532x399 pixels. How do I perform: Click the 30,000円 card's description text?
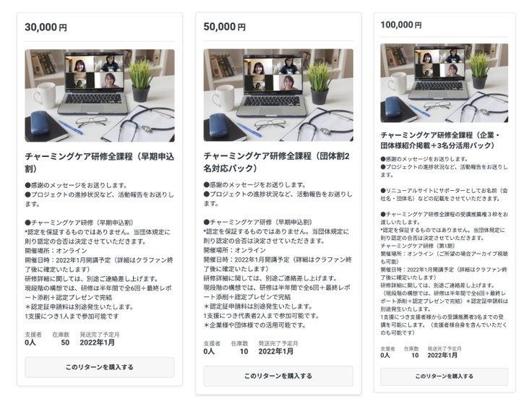click(x=100, y=249)
